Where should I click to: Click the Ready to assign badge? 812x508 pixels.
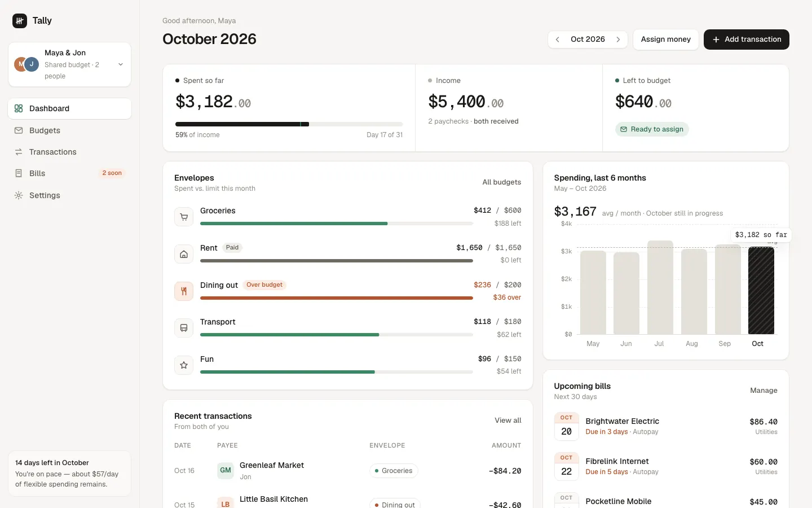652,129
